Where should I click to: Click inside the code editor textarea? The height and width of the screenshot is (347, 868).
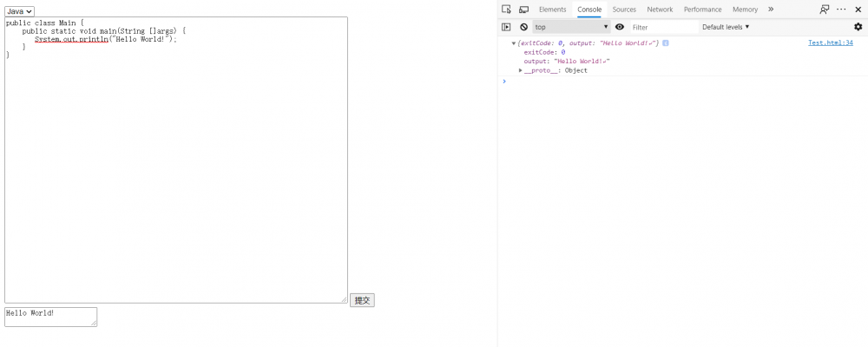176,160
